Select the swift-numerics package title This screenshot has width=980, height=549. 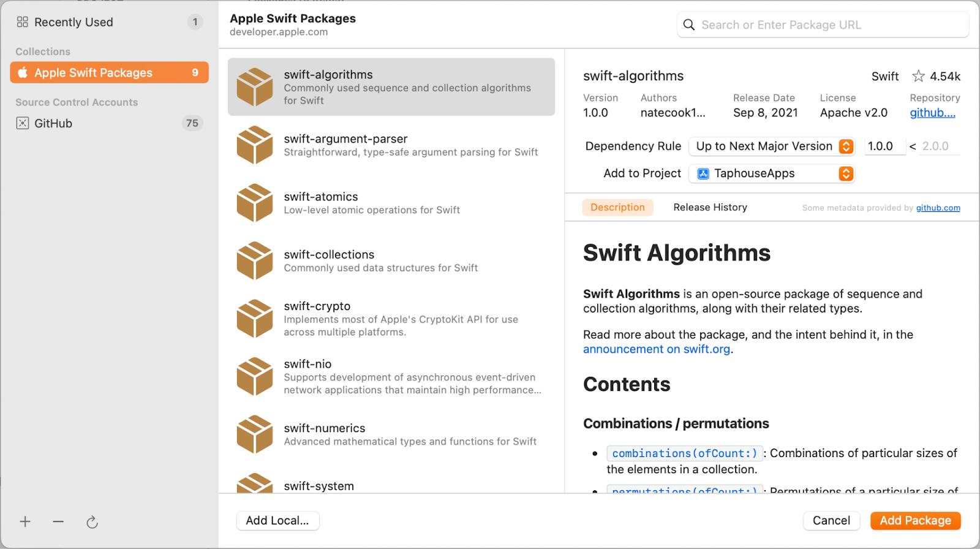[325, 428]
